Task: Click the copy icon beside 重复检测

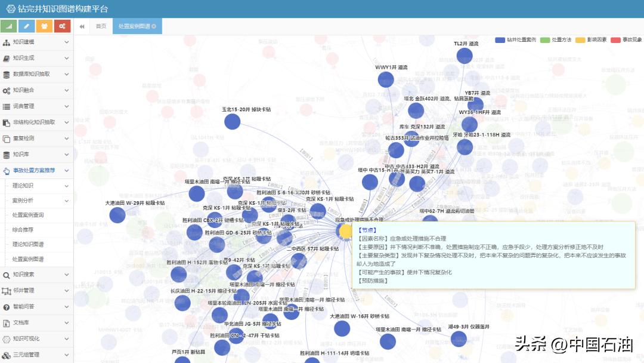Action: tap(6, 139)
